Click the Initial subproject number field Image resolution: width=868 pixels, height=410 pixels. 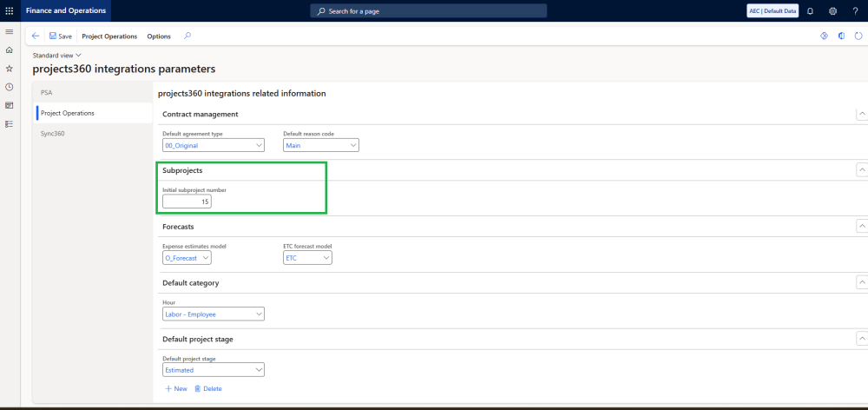pyautogui.click(x=187, y=202)
